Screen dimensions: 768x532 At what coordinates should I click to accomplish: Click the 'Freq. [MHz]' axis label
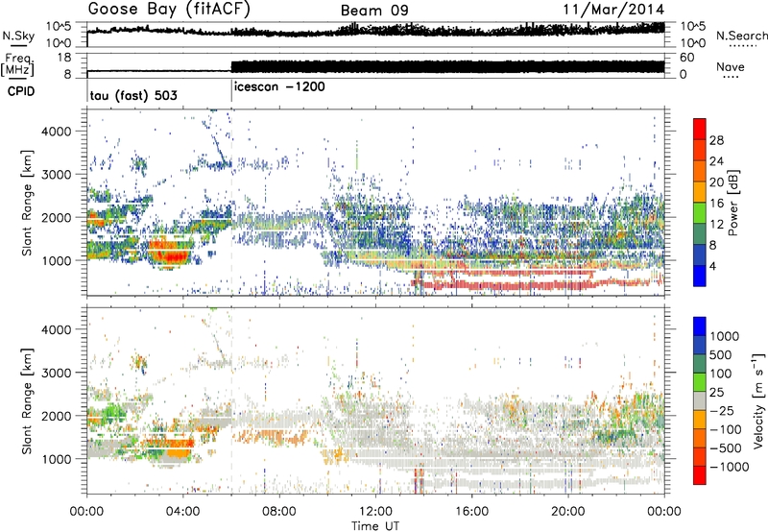17,65
